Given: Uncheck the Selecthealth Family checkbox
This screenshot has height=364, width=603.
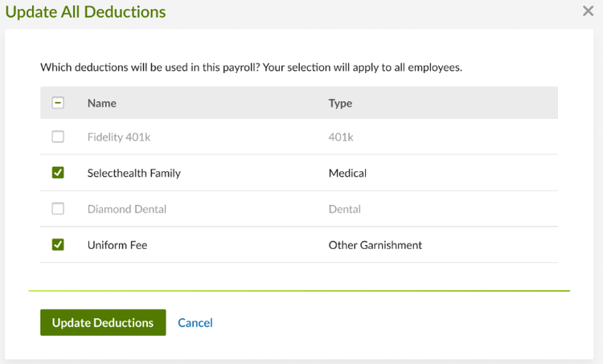Looking at the screenshot, I should (x=58, y=173).
